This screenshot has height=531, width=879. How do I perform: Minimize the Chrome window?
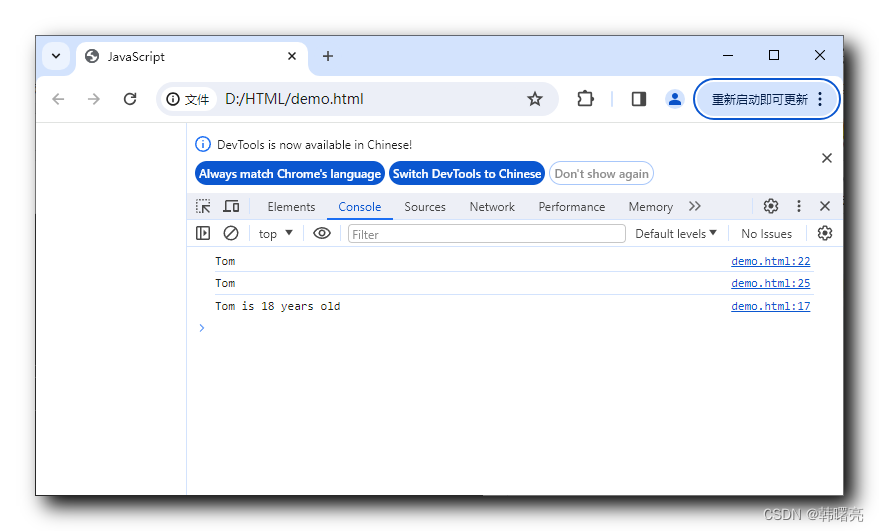tap(728, 56)
